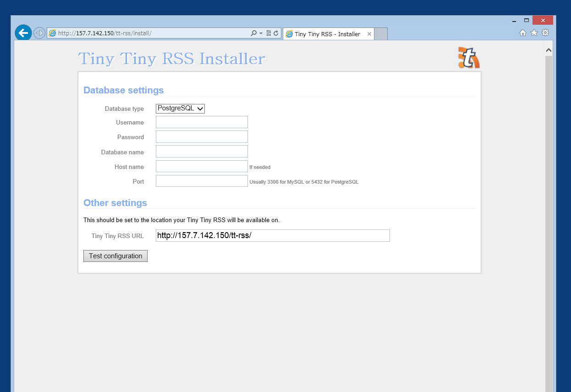
Task: Open the address bar dropdown arrow
Action: click(261, 33)
